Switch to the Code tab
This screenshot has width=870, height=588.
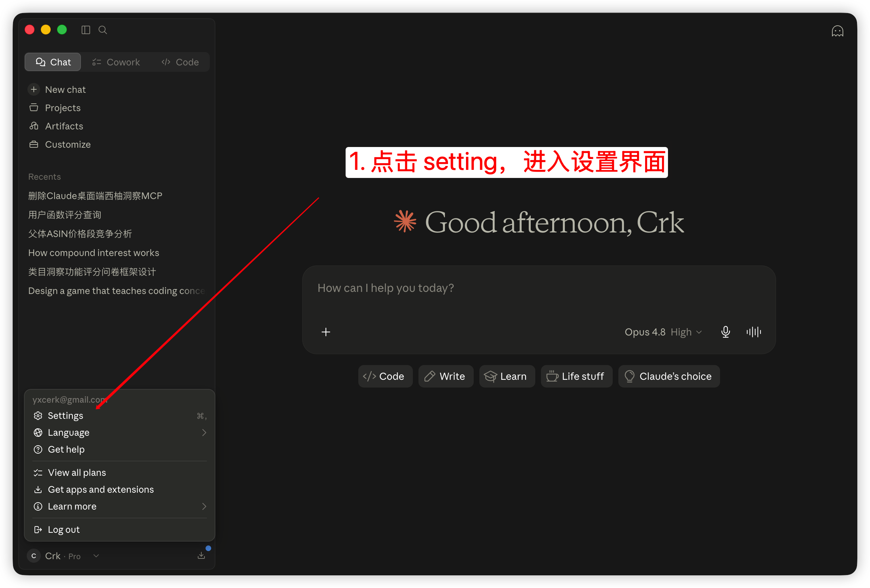coord(180,62)
